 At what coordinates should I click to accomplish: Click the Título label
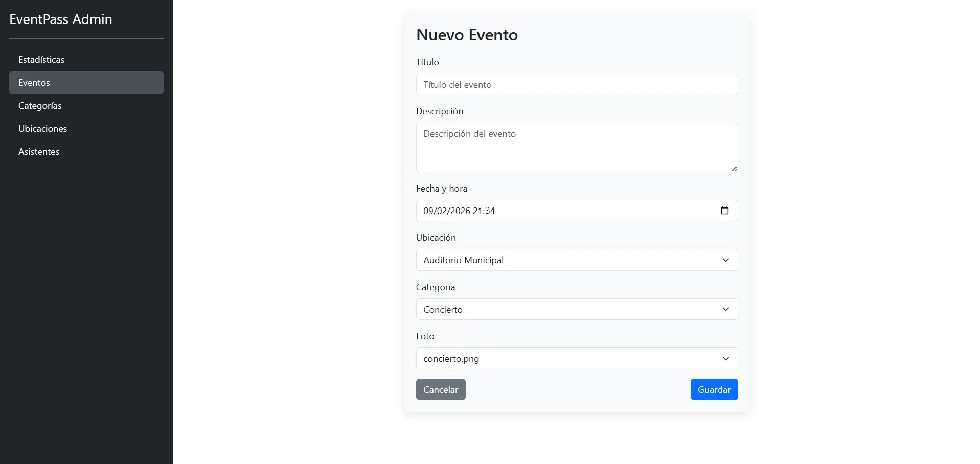click(x=427, y=62)
